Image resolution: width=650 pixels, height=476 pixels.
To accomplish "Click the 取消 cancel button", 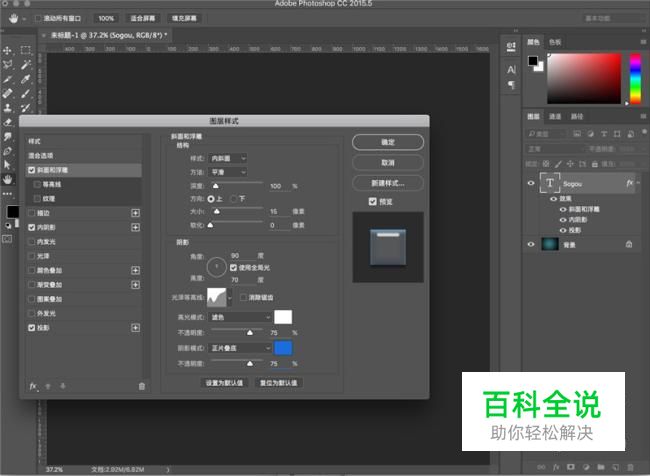I will pos(388,163).
